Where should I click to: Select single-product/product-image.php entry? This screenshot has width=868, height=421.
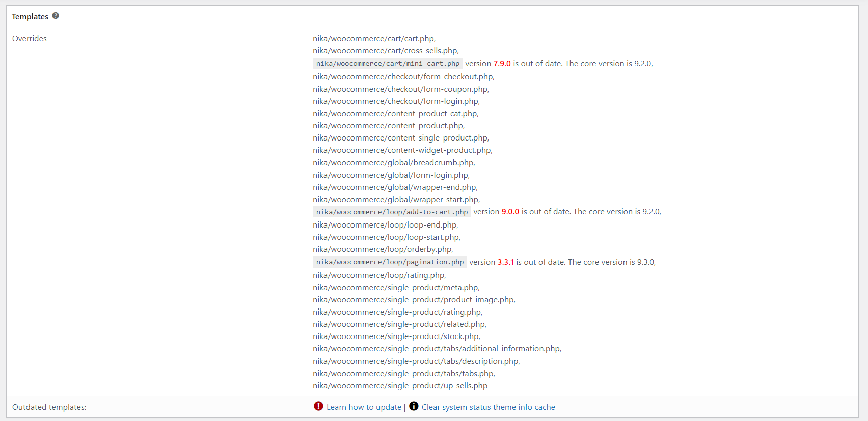pyautogui.click(x=414, y=300)
